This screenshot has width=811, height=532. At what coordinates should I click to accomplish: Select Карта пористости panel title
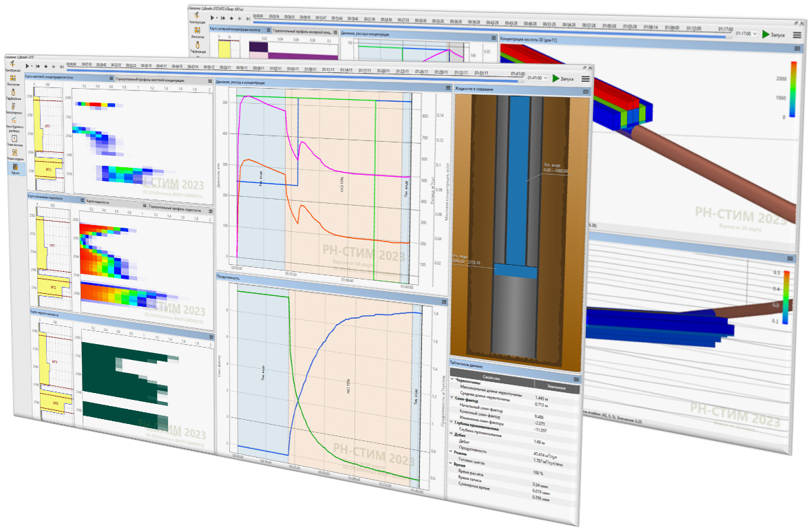(x=98, y=201)
